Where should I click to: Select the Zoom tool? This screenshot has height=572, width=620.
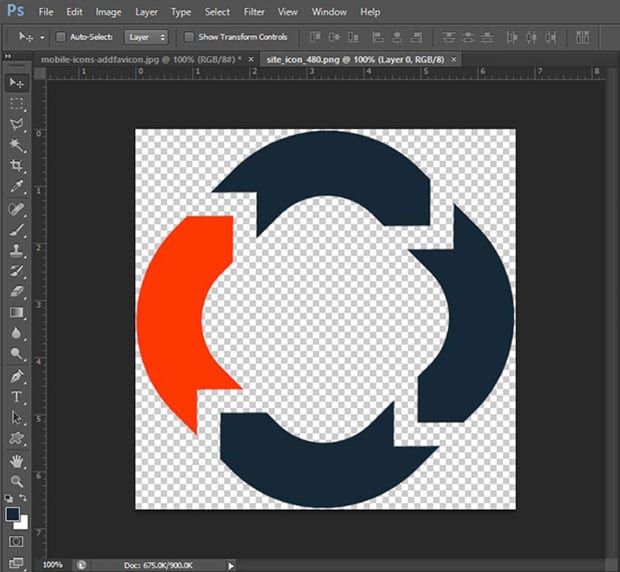(16, 481)
